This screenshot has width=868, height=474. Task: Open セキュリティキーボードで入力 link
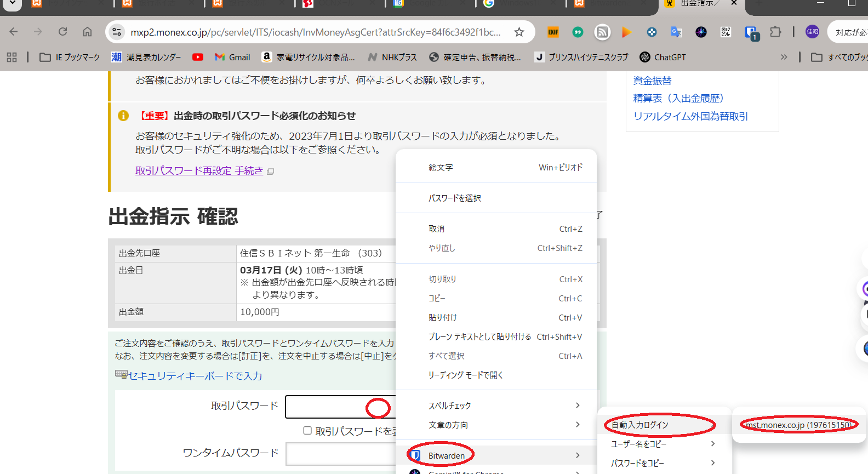pyautogui.click(x=195, y=376)
